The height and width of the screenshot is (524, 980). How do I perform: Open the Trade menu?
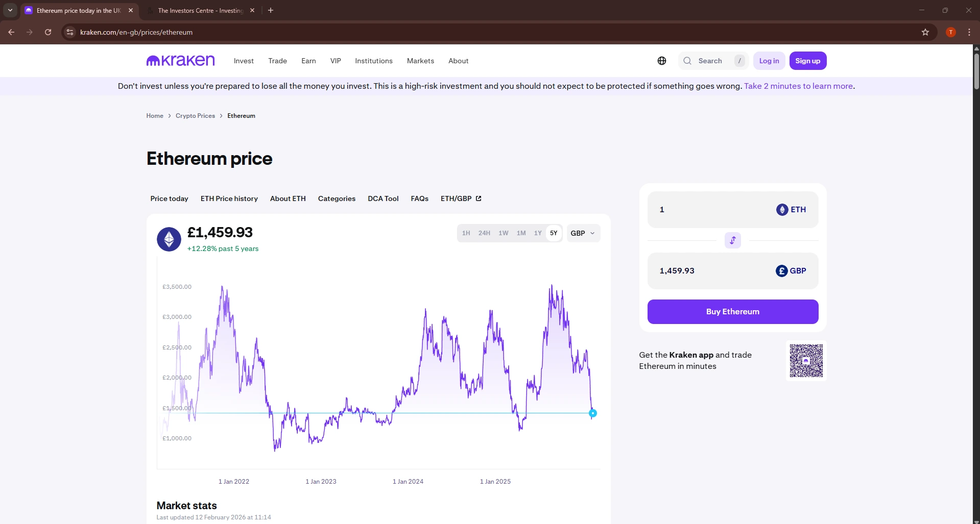coord(278,61)
